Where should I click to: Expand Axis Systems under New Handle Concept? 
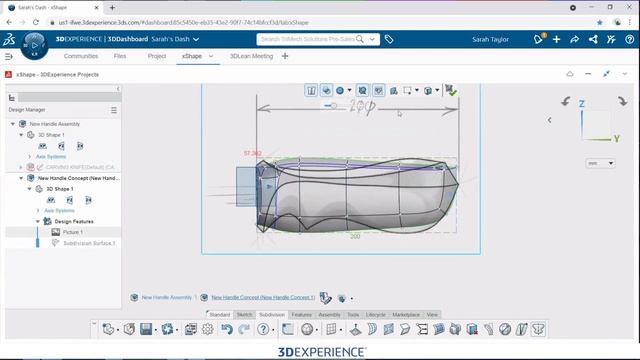point(38,211)
